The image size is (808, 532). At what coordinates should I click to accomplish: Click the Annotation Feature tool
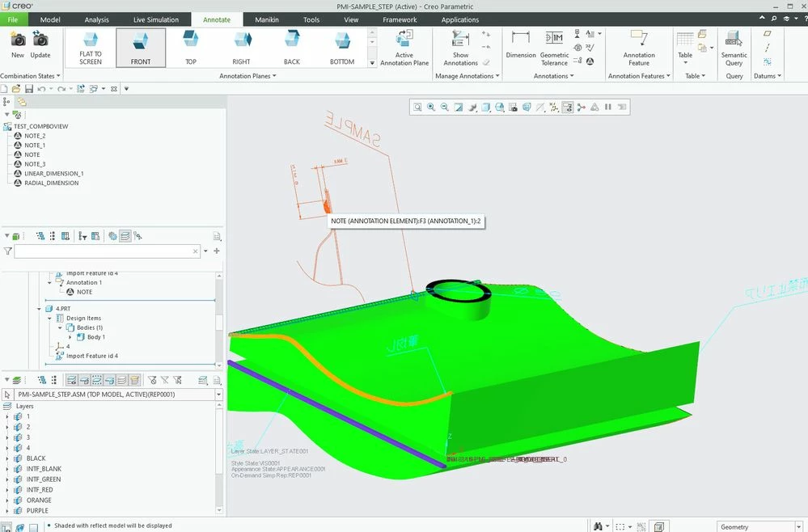click(x=639, y=48)
